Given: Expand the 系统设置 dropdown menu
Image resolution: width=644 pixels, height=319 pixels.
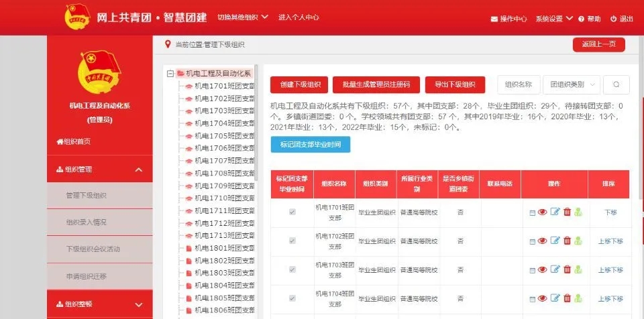Looking at the screenshot, I should click(553, 19).
